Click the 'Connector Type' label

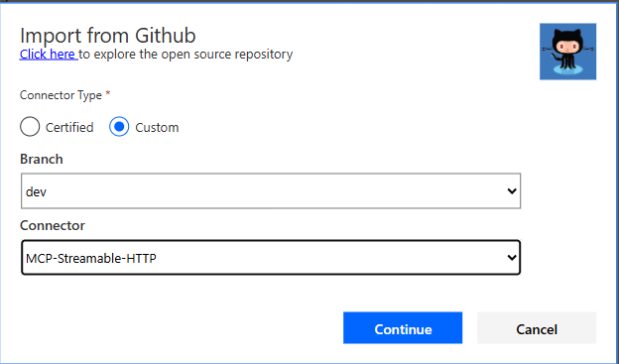point(61,95)
